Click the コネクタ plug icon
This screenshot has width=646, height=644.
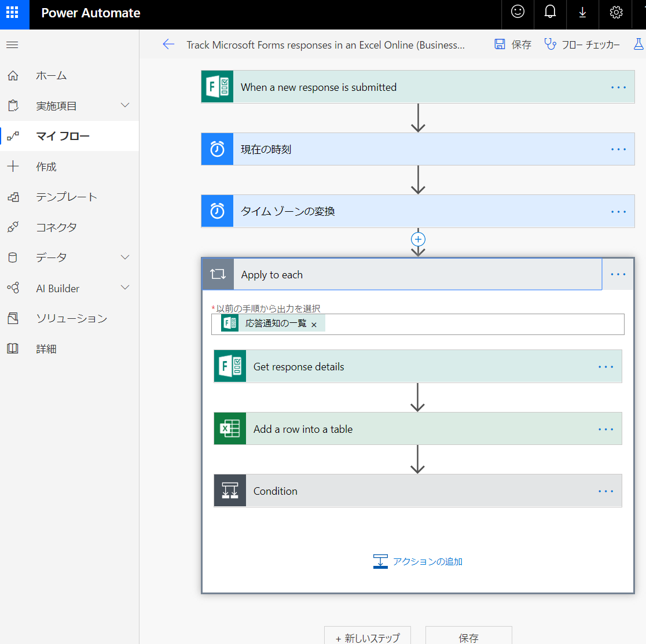tap(13, 227)
